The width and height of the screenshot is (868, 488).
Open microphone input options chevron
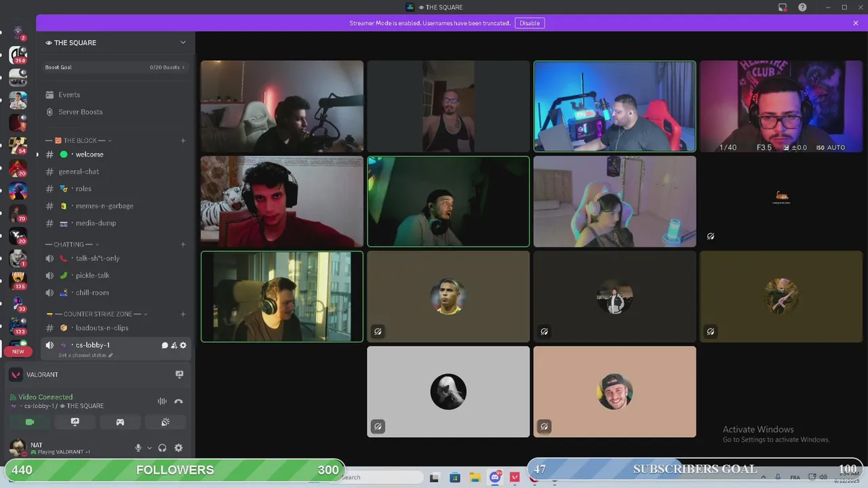click(149, 448)
